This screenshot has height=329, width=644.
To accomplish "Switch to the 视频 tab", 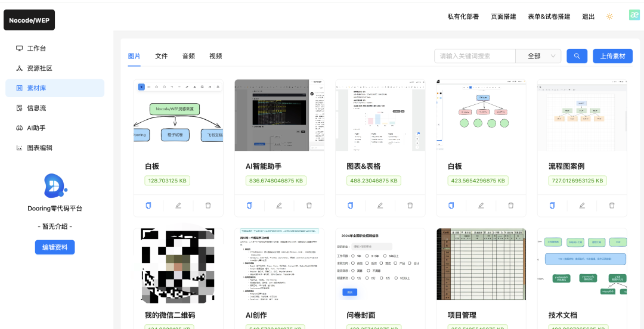I will [x=216, y=56].
